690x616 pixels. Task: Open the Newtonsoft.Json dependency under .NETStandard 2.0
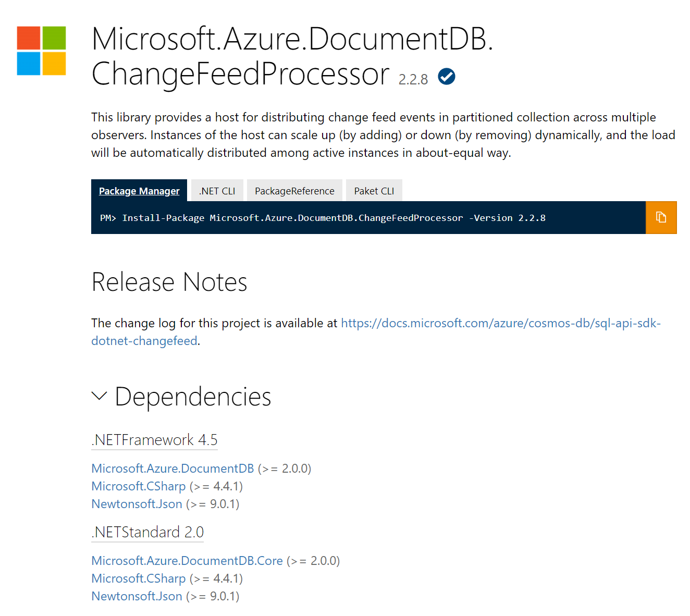click(x=137, y=596)
